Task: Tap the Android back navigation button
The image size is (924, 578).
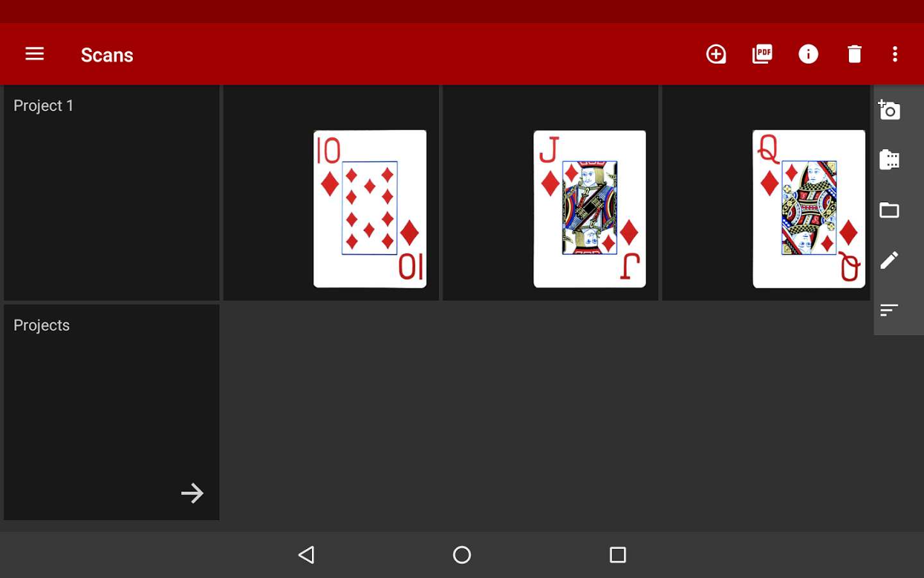Action: coord(307,555)
